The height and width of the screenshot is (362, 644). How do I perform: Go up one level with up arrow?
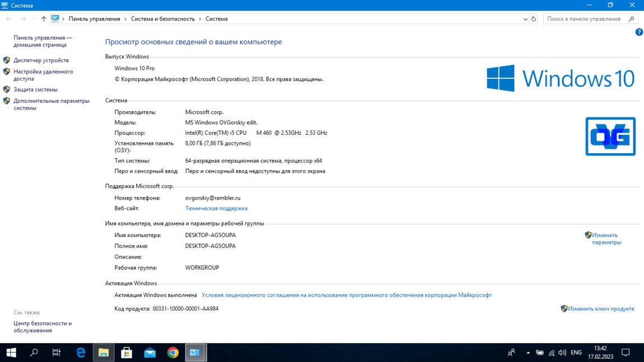(44, 19)
